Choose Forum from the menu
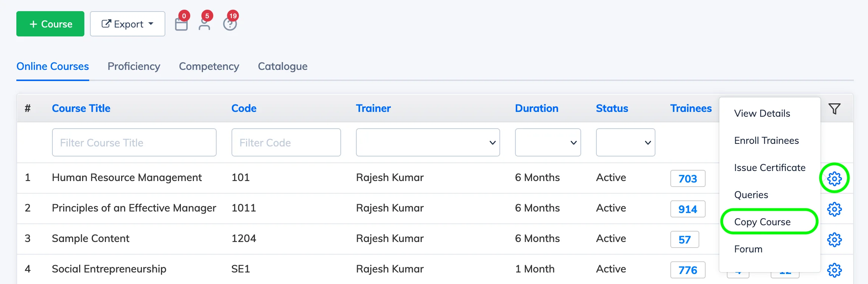The width and height of the screenshot is (868, 284). click(748, 249)
